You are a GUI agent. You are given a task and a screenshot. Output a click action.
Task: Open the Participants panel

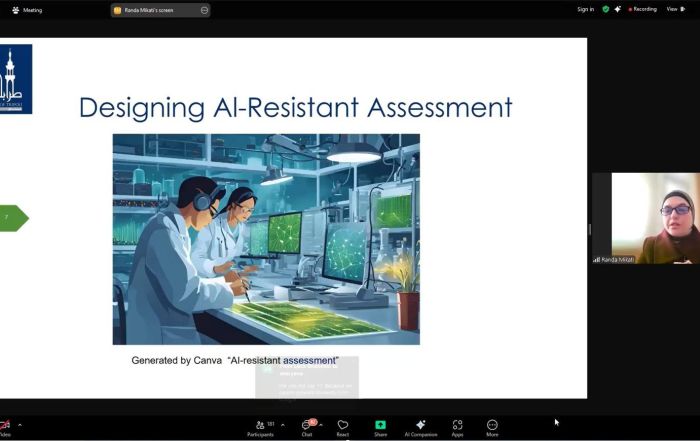click(260, 426)
